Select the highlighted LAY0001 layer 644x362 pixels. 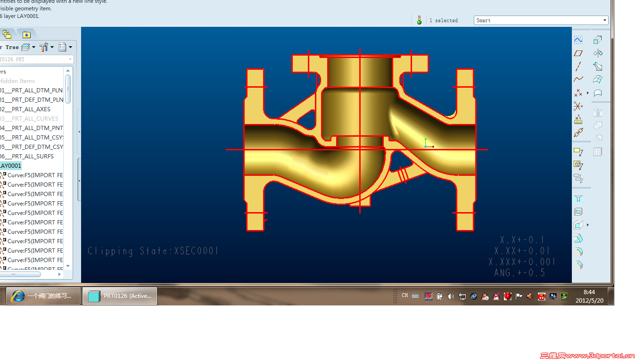11,166
